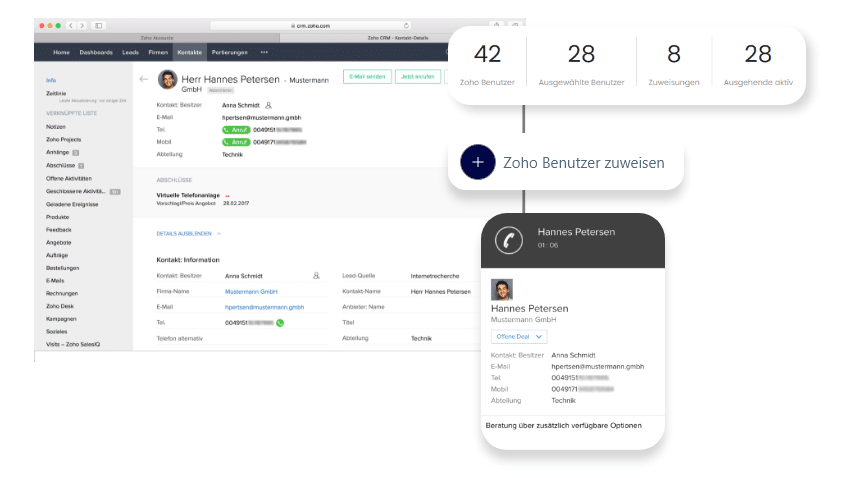Click the Jetzt anrufen button

[418, 77]
